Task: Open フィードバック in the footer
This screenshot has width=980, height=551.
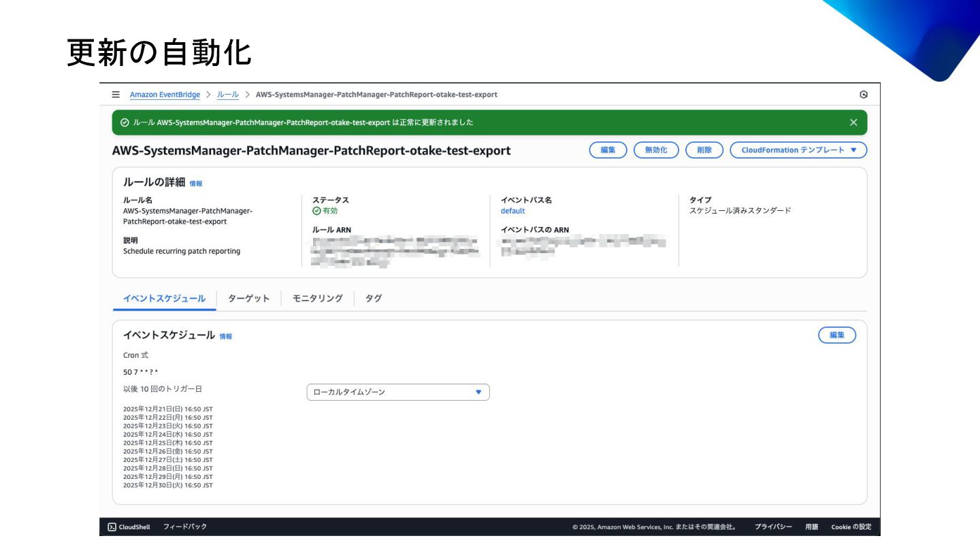Action: pos(185,527)
